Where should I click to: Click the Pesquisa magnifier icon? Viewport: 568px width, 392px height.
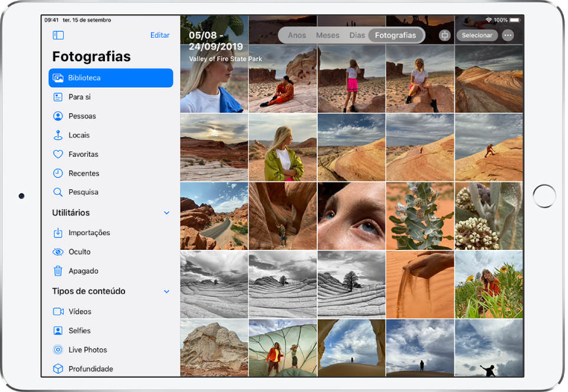[x=58, y=192]
